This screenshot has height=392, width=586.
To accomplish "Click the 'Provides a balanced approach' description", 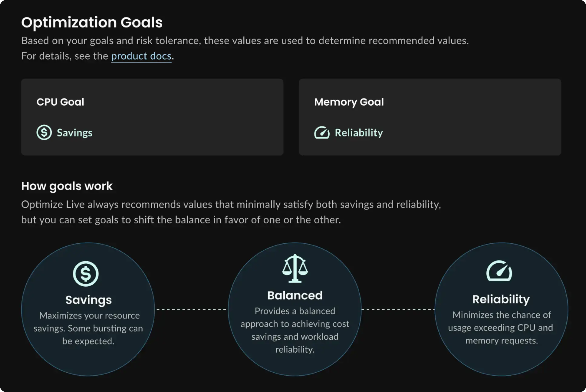I will (295, 330).
